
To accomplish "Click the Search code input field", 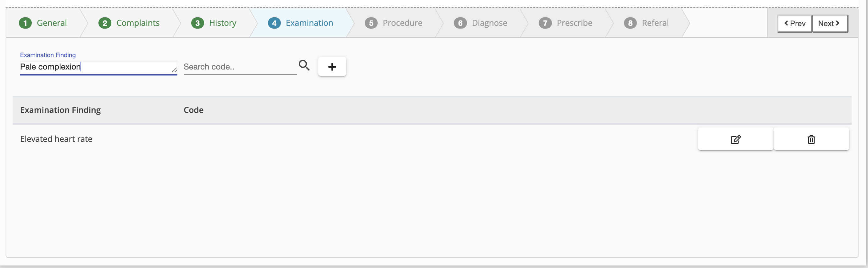I will click(x=239, y=67).
